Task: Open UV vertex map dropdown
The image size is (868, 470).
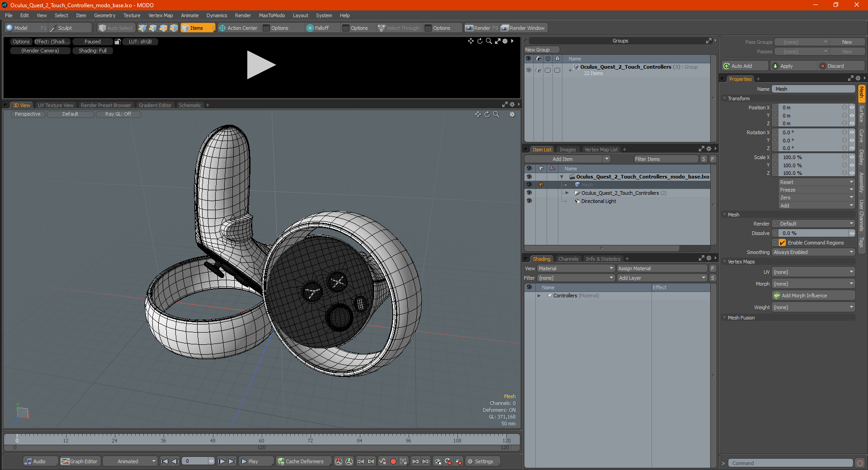Action: pos(813,272)
